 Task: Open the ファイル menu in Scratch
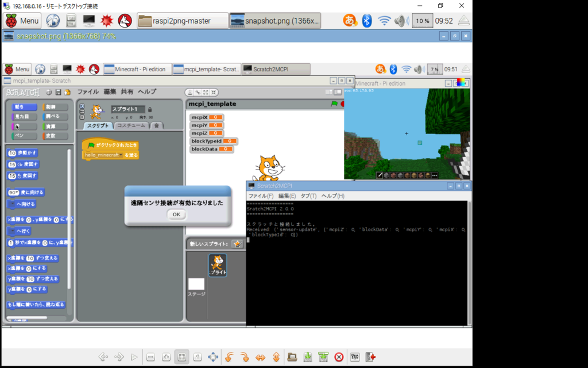pyautogui.click(x=88, y=91)
